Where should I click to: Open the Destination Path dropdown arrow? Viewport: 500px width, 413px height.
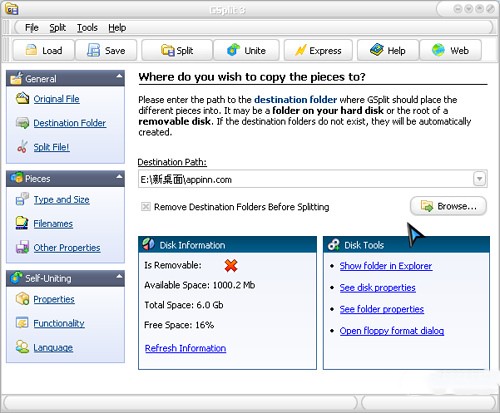tap(479, 179)
